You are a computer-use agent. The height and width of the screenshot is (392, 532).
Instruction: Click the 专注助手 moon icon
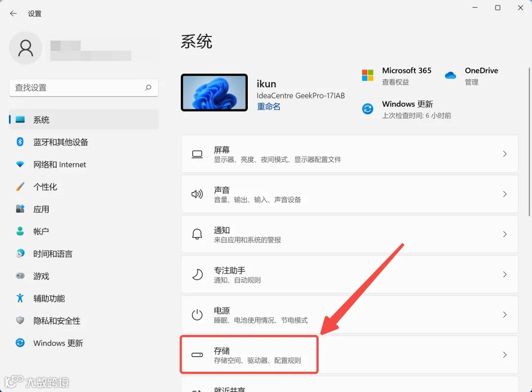click(x=197, y=274)
